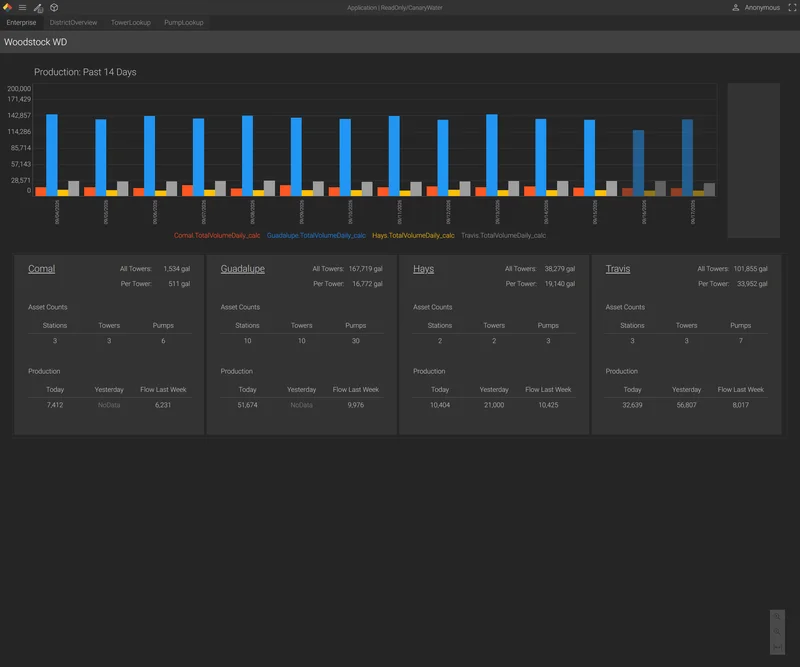
Task: Click the NoData value in Comal card
Action: click(109, 405)
